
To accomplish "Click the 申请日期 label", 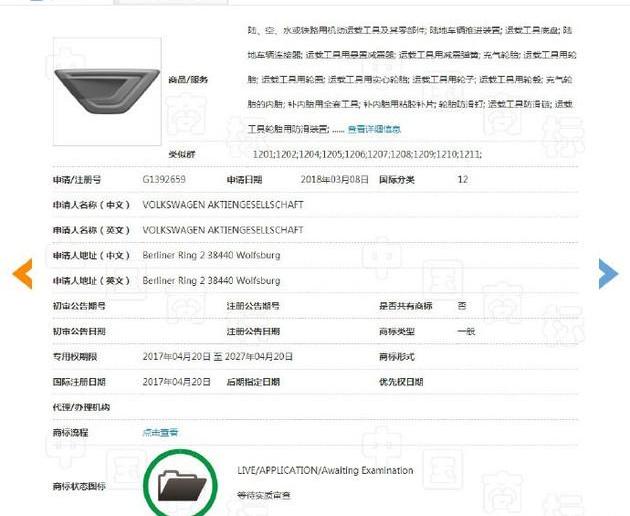I will [x=244, y=180].
